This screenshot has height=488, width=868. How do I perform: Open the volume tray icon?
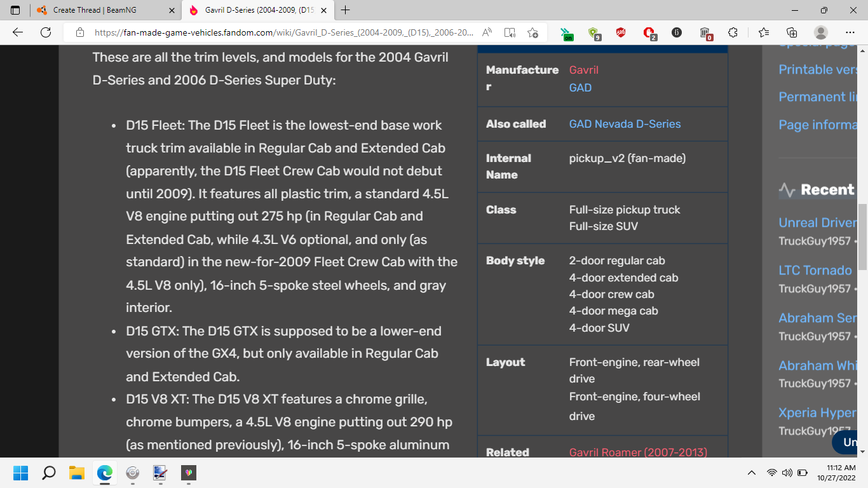(787, 473)
